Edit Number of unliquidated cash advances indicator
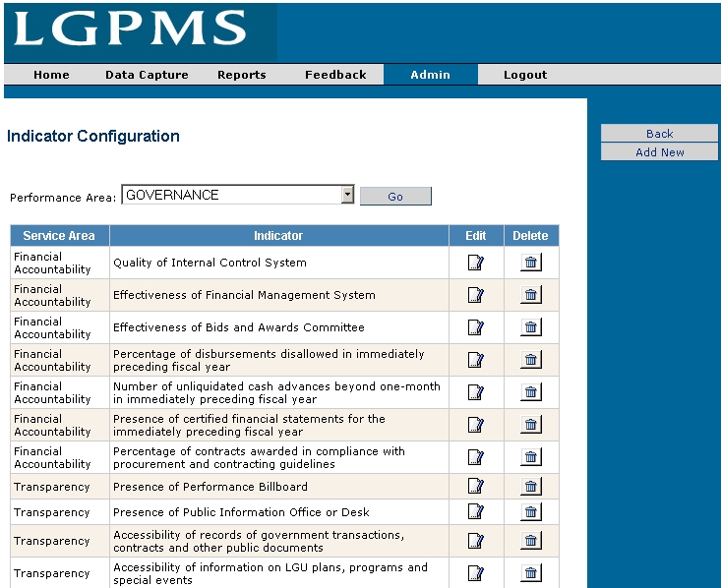721x588 pixels. pos(476,392)
